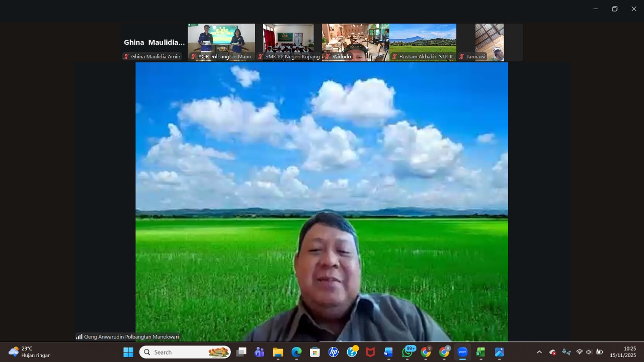Click the Windows Start button
The height and width of the screenshot is (362, 644).
128,352
